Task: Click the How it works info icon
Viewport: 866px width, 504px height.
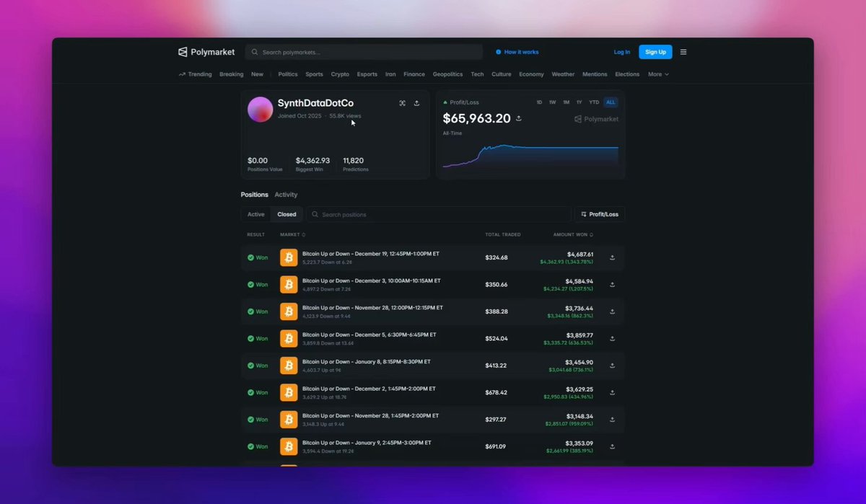Action: pos(499,52)
